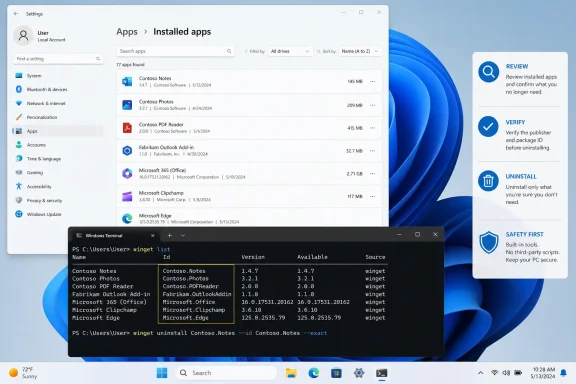Screen dimensions: 576x384
Task: Open more options for Contoso Notes
Action: click(372, 82)
